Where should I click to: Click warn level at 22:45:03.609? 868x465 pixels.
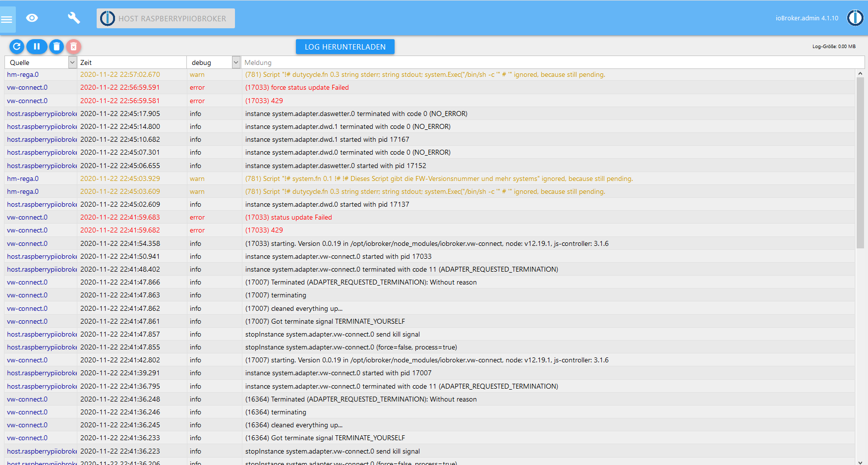[197, 191]
